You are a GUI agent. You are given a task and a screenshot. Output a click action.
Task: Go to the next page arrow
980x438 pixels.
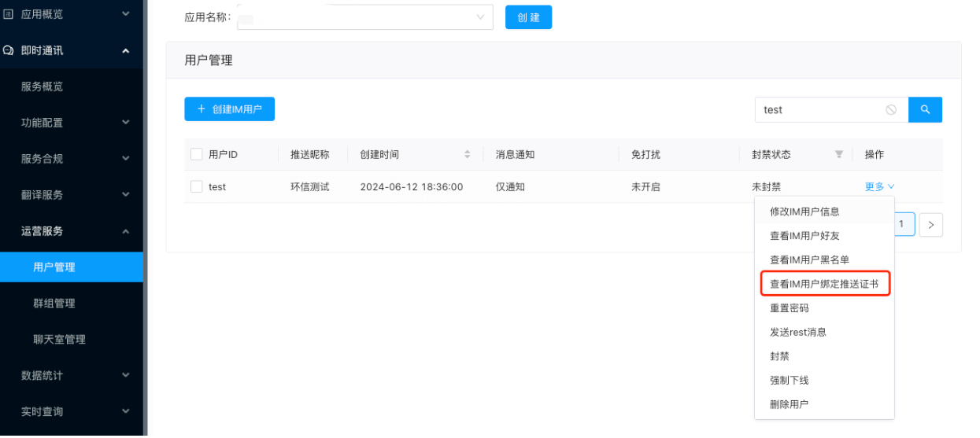click(x=931, y=225)
